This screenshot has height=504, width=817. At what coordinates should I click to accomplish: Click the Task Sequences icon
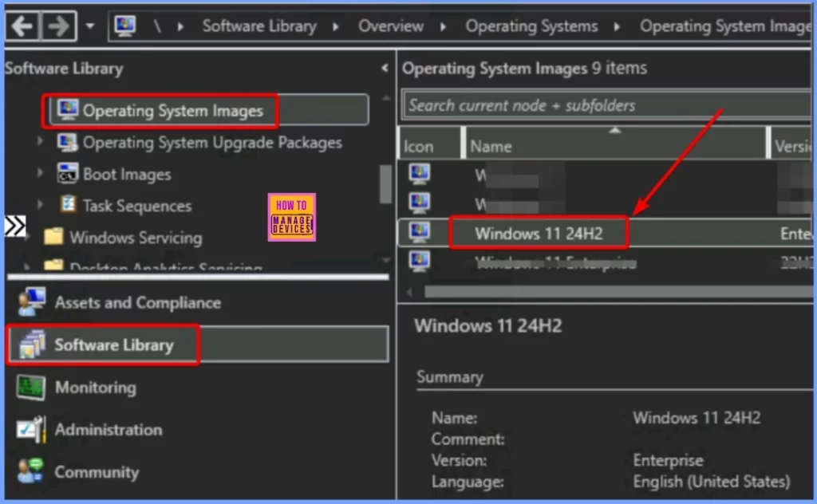point(68,205)
